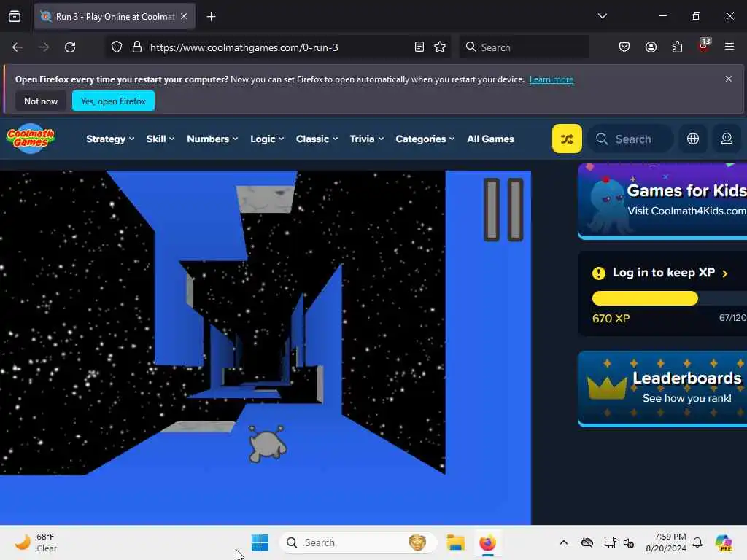747x560 pixels.
Task: Open the Pocket save icon
Action: point(624,47)
